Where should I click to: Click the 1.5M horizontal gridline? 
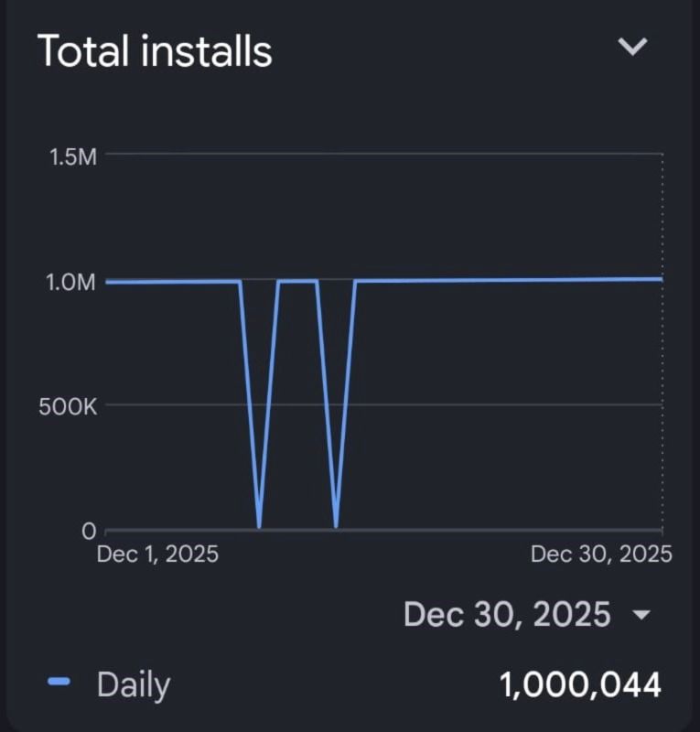[x=384, y=155]
